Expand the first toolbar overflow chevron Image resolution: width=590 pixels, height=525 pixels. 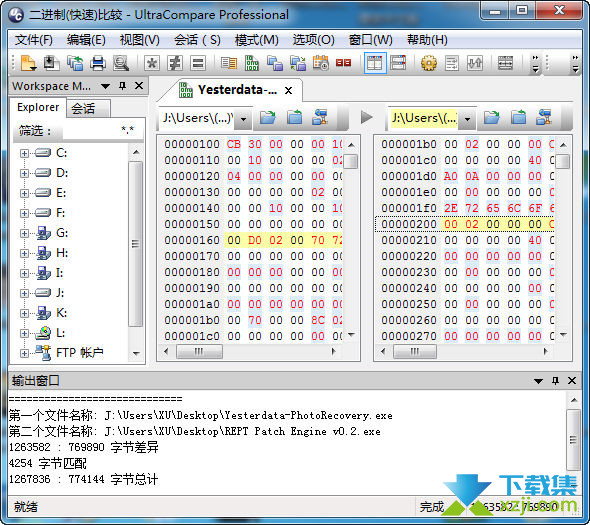(x=535, y=64)
